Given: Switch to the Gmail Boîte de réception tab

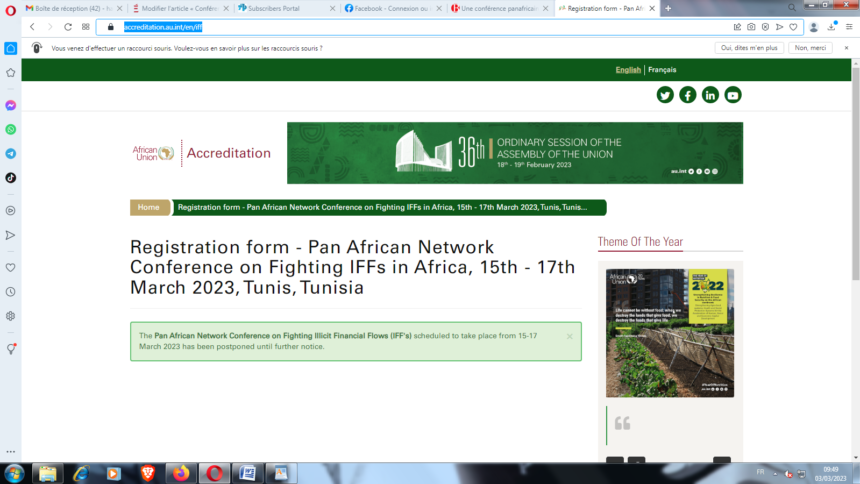Looking at the screenshot, I should (x=68, y=8).
